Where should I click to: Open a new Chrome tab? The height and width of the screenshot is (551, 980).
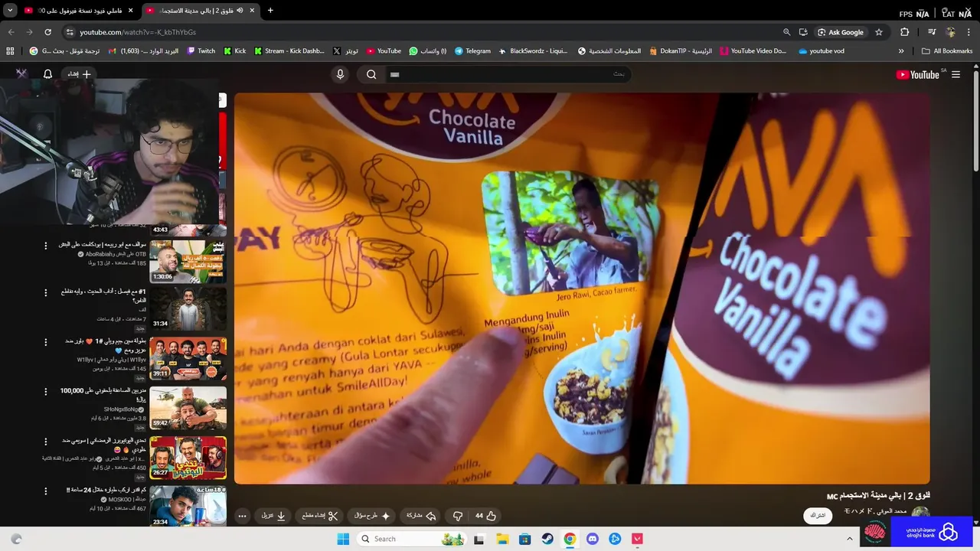point(270,10)
